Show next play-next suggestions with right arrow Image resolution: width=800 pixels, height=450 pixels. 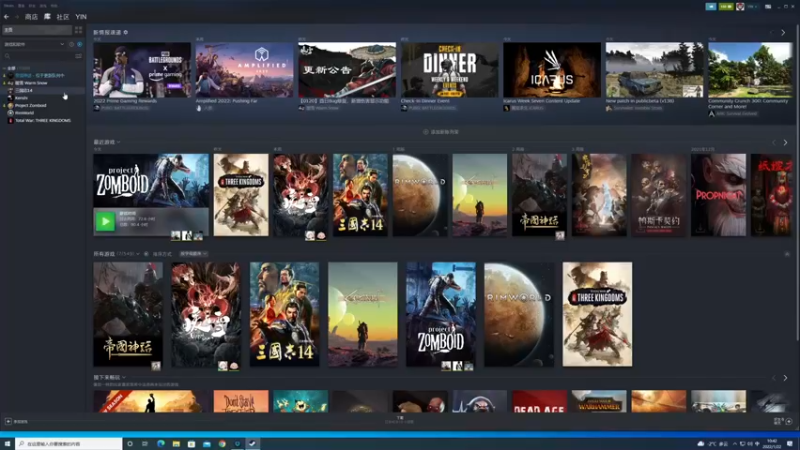click(x=786, y=378)
